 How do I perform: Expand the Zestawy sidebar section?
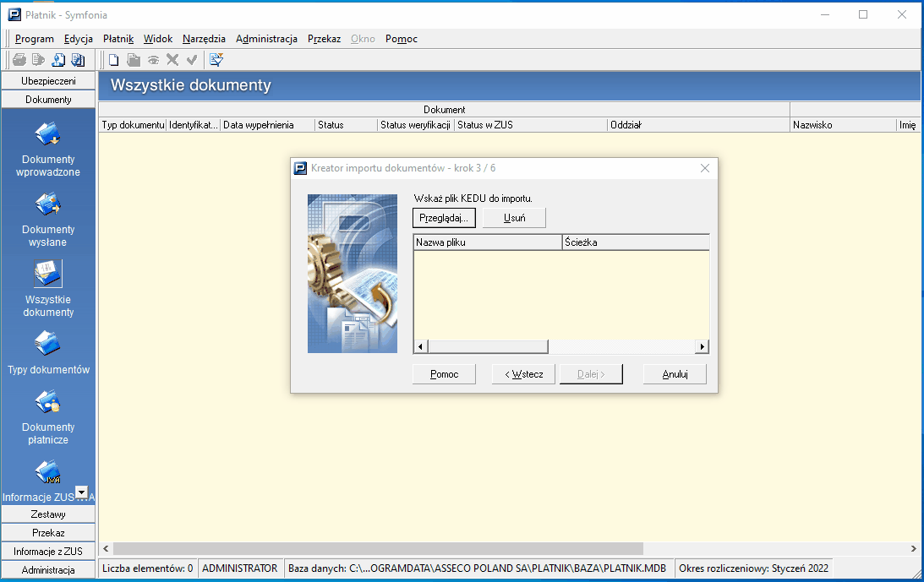[48, 514]
